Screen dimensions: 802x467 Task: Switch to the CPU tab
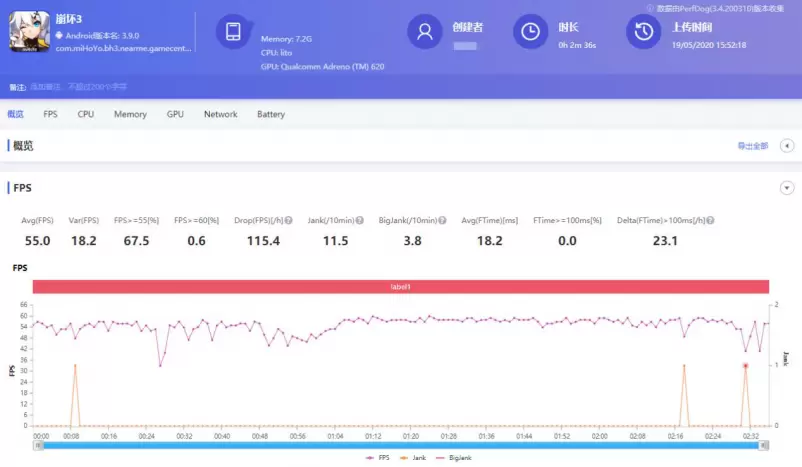[x=86, y=114]
